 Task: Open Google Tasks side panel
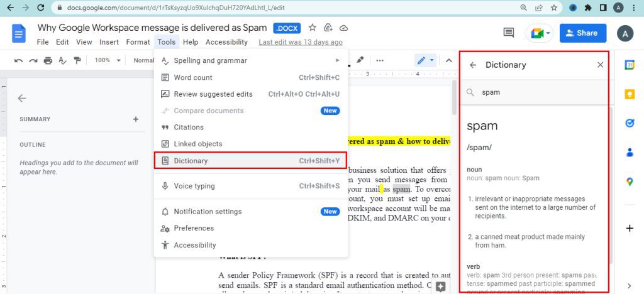click(630, 123)
